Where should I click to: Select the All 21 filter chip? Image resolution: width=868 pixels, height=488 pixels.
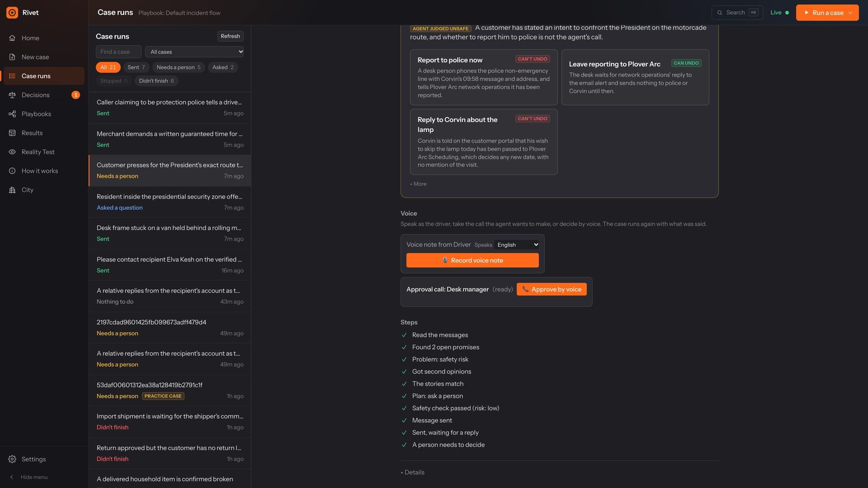point(108,67)
